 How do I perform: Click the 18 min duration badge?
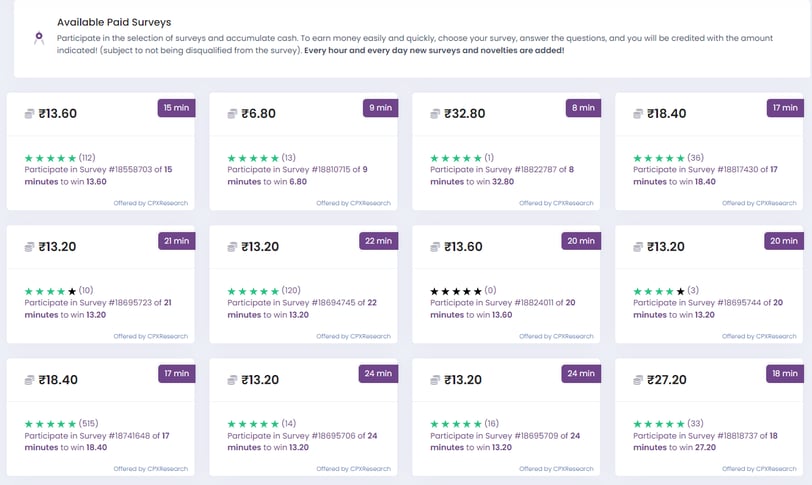click(x=785, y=373)
